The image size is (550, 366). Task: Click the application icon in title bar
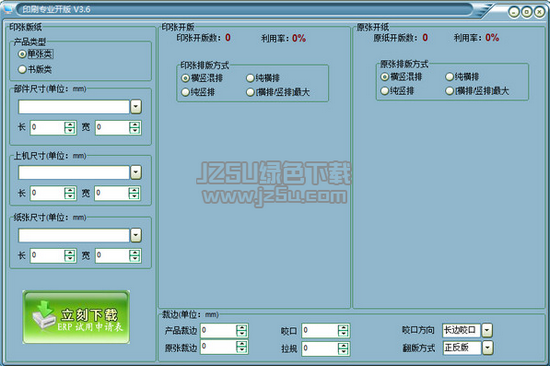pos(8,9)
